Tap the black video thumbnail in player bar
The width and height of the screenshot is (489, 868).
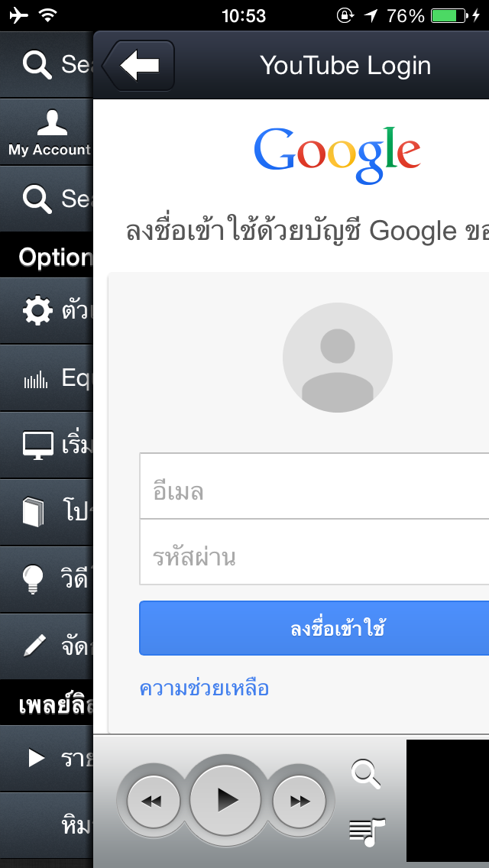click(448, 801)
